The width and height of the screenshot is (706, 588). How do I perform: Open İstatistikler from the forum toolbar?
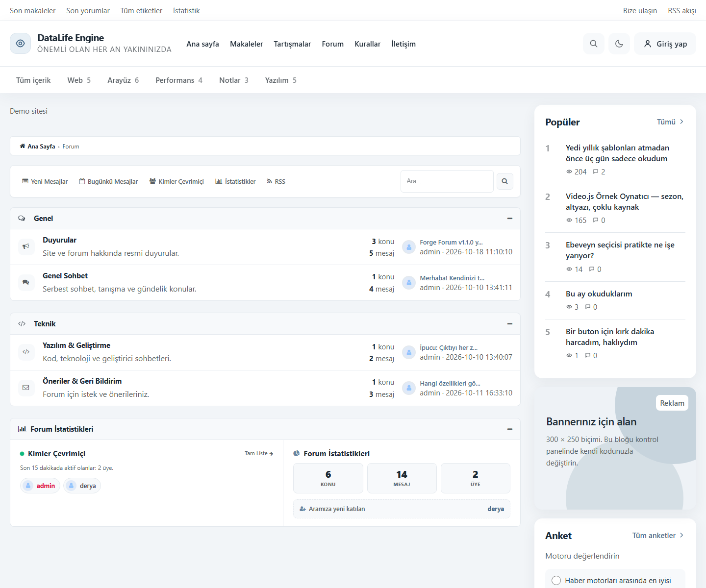pos(235,181)
